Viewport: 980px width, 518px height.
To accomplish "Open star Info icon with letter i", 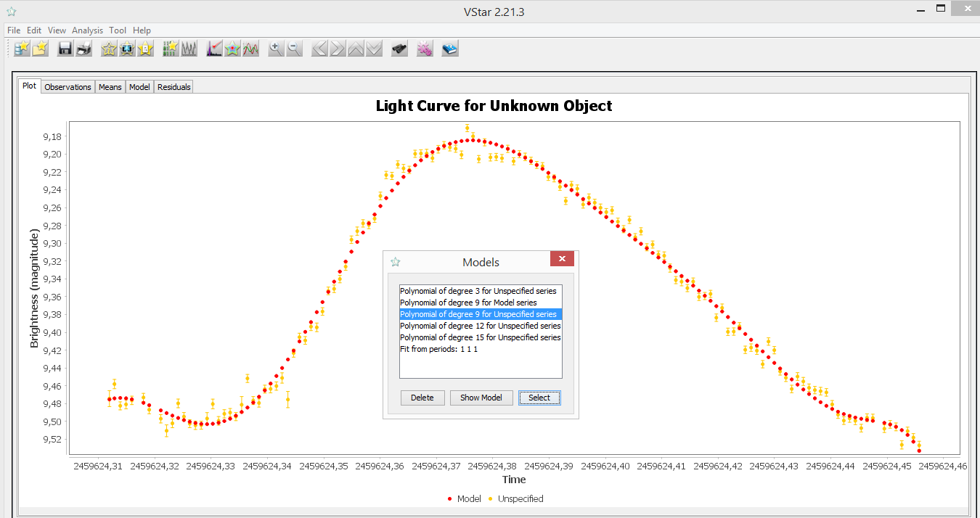I will click(109, 49).
